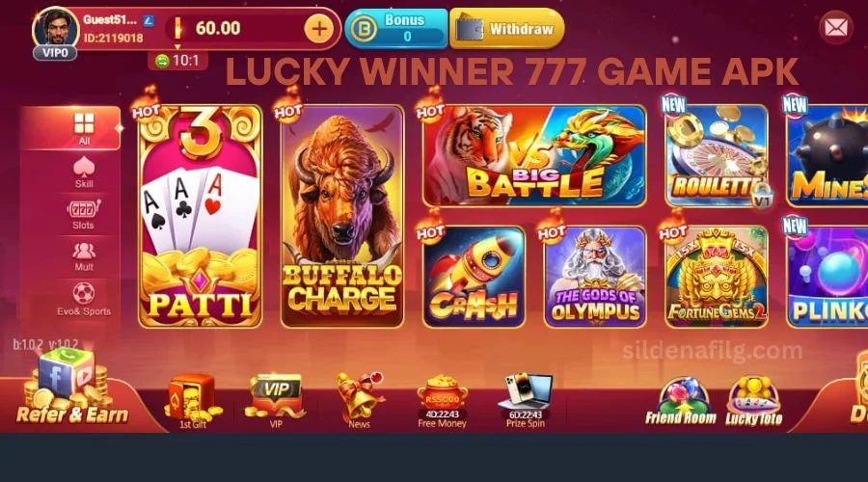Viewport: 868px width, 482px height.
Task: Open the Friend Room icon
Action: click(x=680, y=402)
